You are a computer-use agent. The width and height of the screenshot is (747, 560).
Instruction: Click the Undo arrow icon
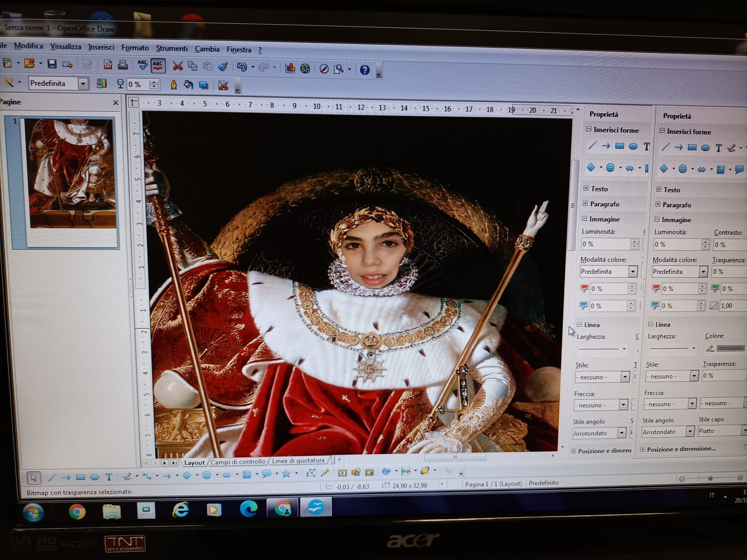click(x=242, y=67)
